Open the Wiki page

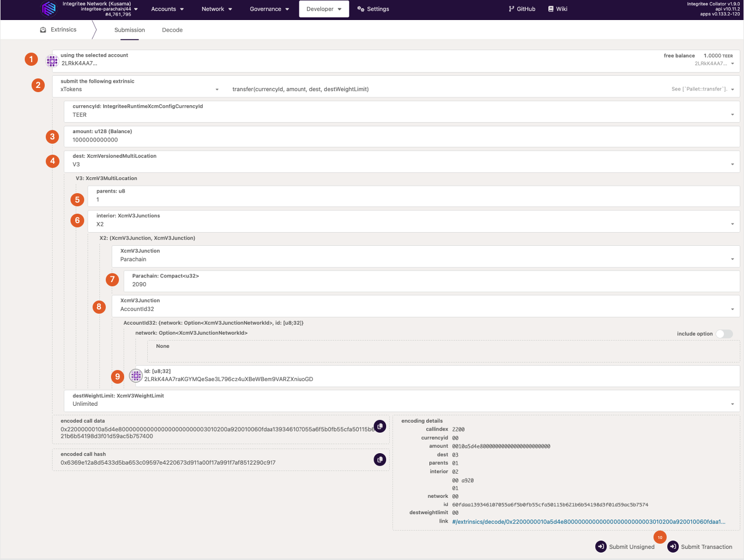coord(558,9)
